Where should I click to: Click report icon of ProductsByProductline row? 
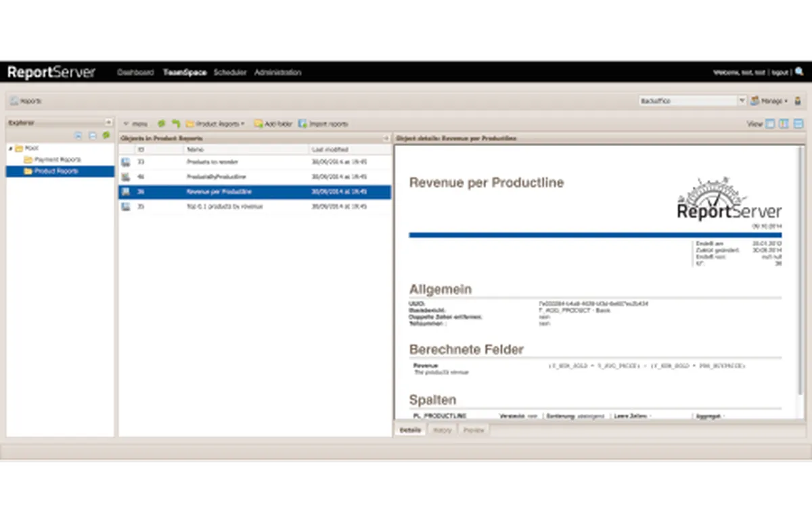click(x=126, y=176)
